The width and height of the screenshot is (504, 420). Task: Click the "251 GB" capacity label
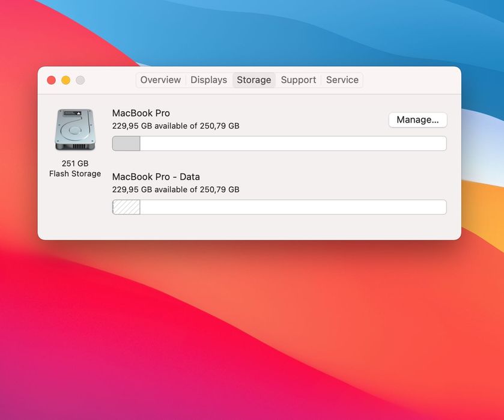coord(75,163)
